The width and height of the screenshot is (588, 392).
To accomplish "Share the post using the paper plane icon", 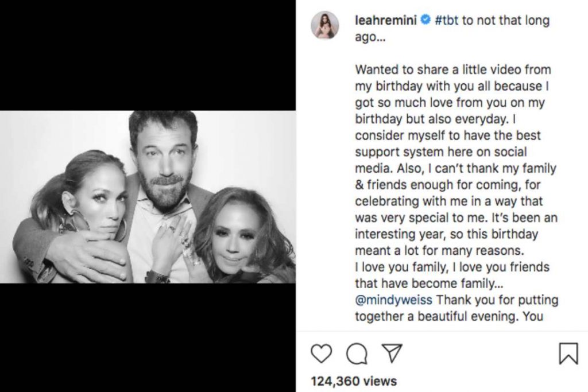I will tap(392, 353).
